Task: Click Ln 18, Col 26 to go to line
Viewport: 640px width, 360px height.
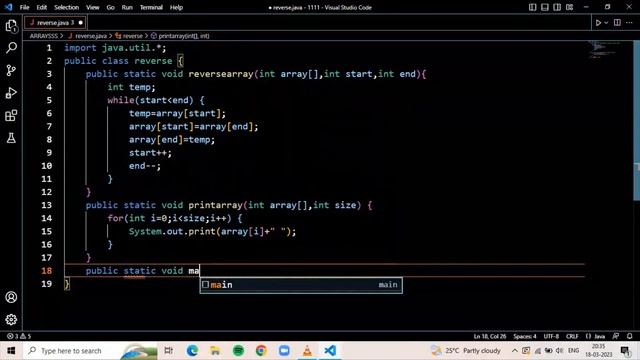Action: 490,336
